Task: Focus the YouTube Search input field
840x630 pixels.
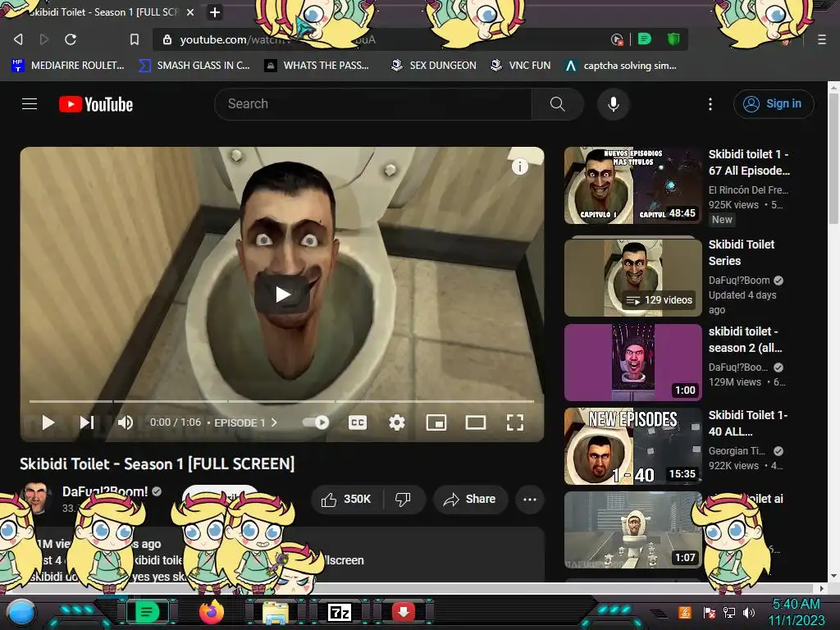Action: click(373, 104)
